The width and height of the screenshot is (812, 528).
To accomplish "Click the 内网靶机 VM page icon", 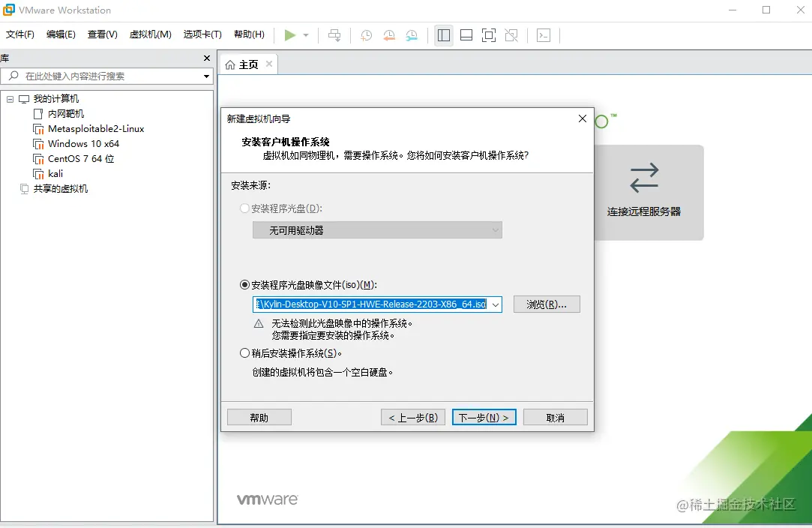I will click(37, 113).
